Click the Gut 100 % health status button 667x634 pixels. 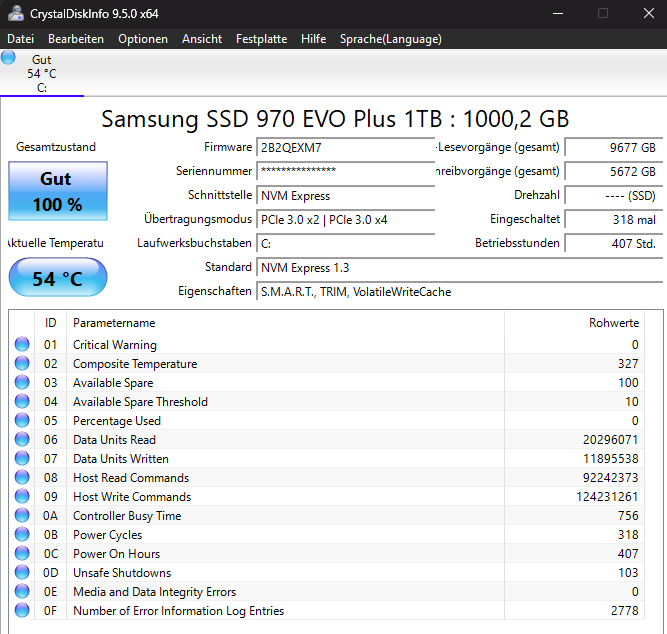pos(58,191)
